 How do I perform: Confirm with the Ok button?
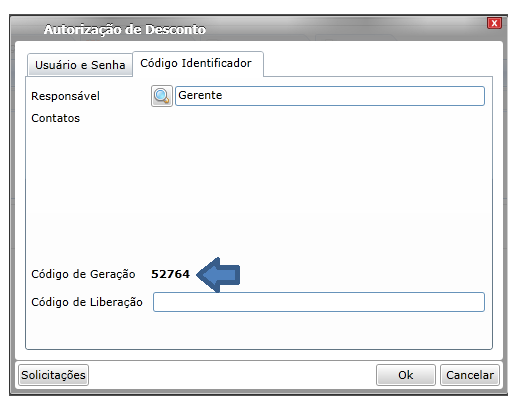point(406,375)
